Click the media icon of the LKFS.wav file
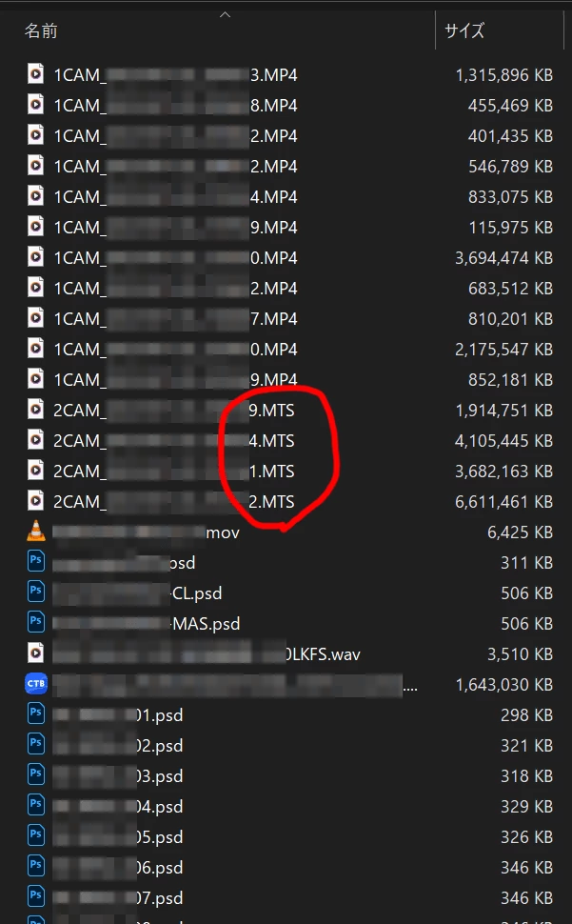Image resolution: width=572 pixels, height=924 pixels. (x=36, y=653)
